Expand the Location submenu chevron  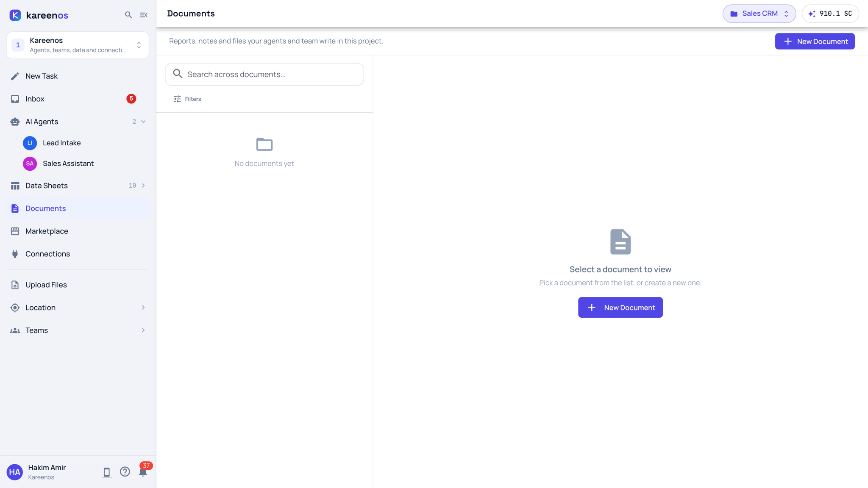143,308
